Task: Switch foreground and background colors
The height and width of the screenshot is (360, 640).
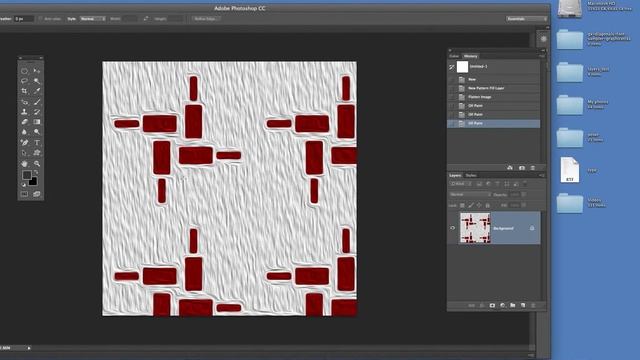Action: (x=36, y=173)
